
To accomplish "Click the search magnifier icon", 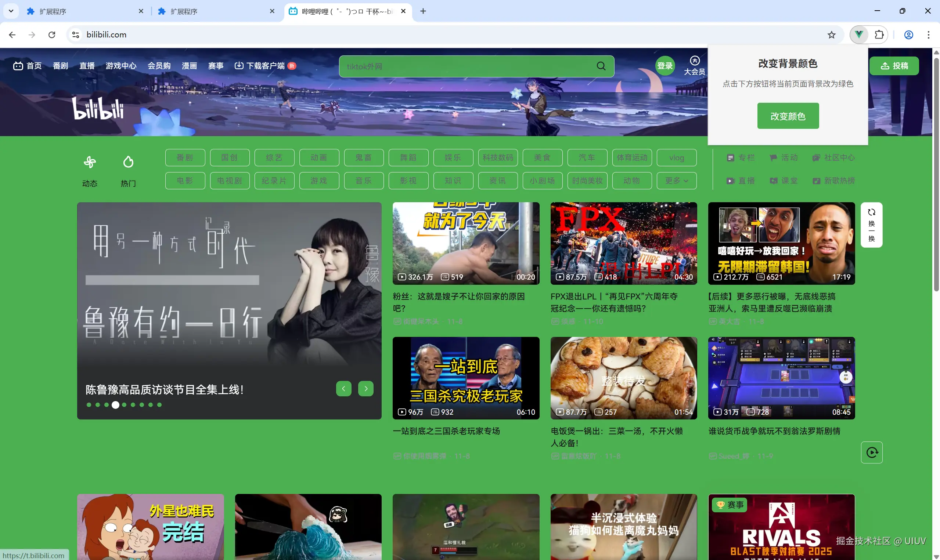I will click(601, 66).
